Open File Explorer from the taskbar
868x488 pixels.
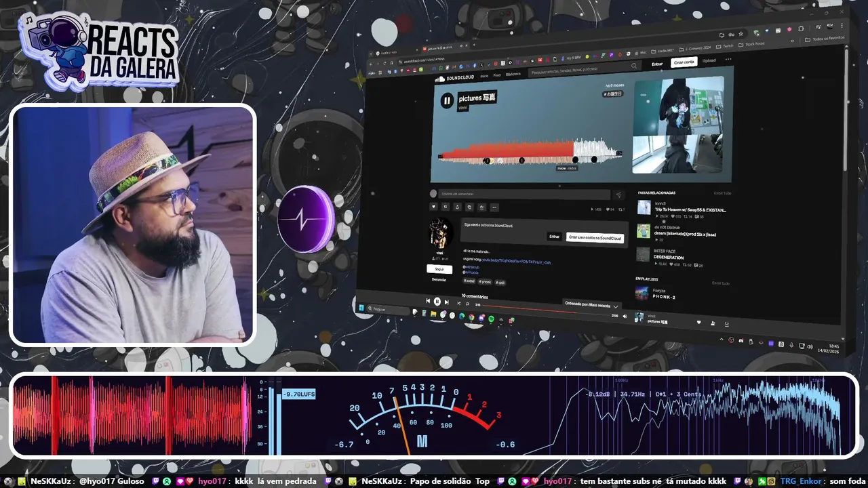click(x=433, y=314)
